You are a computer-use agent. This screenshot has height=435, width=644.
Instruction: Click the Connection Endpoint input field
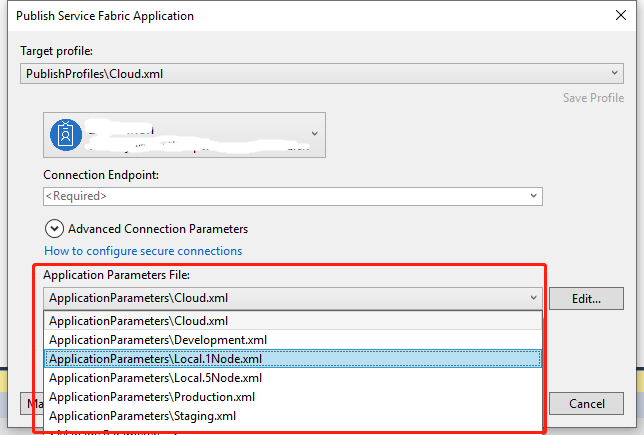tap(292, 196)
